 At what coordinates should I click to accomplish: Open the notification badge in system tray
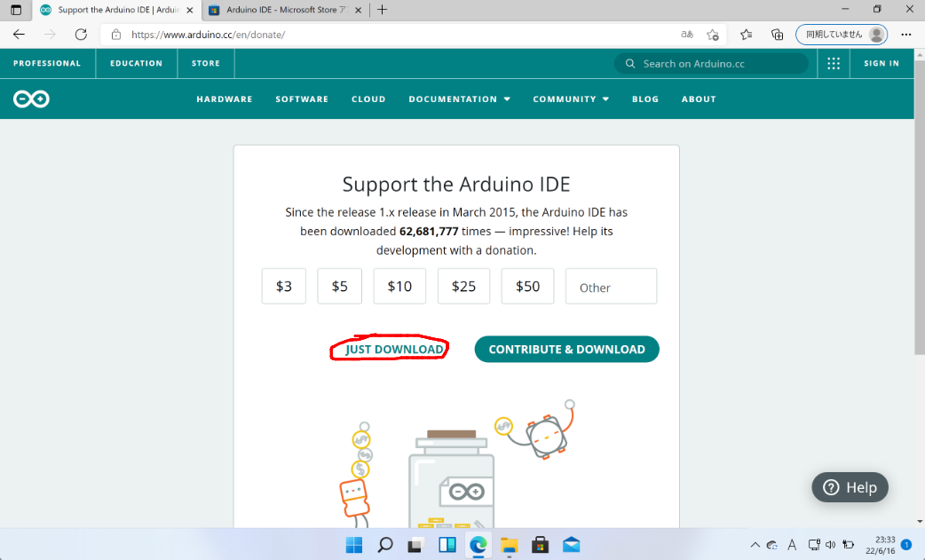pos(906,545)
